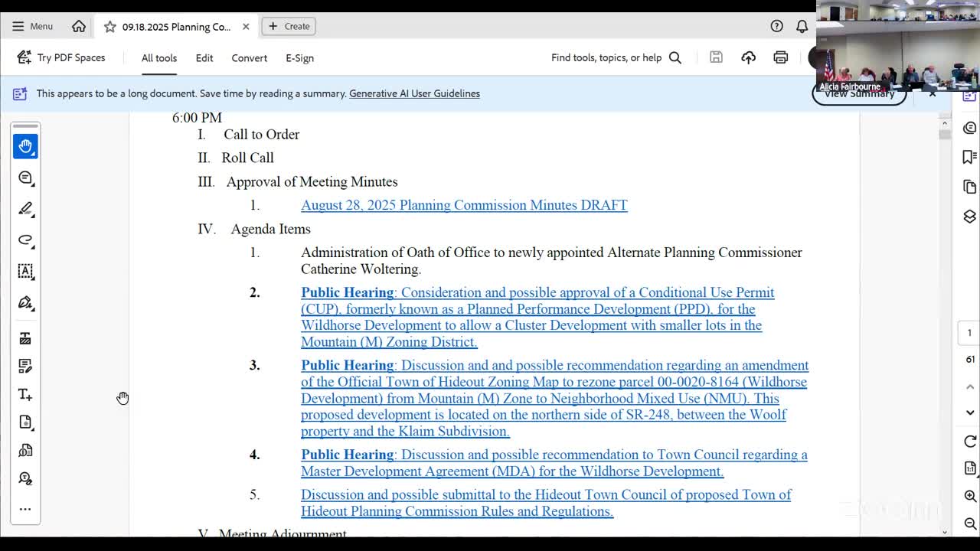The image size is (980, 551).
Task: Click the Add text tool
Action: pyautogui.click(x=25, y=395)
